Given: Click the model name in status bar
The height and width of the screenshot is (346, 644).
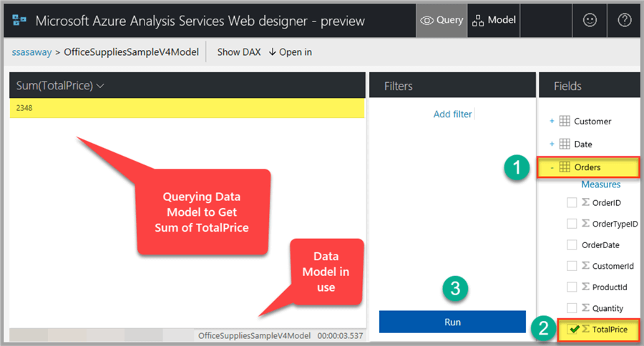Looking at the screenshot, I should point(254,336).
